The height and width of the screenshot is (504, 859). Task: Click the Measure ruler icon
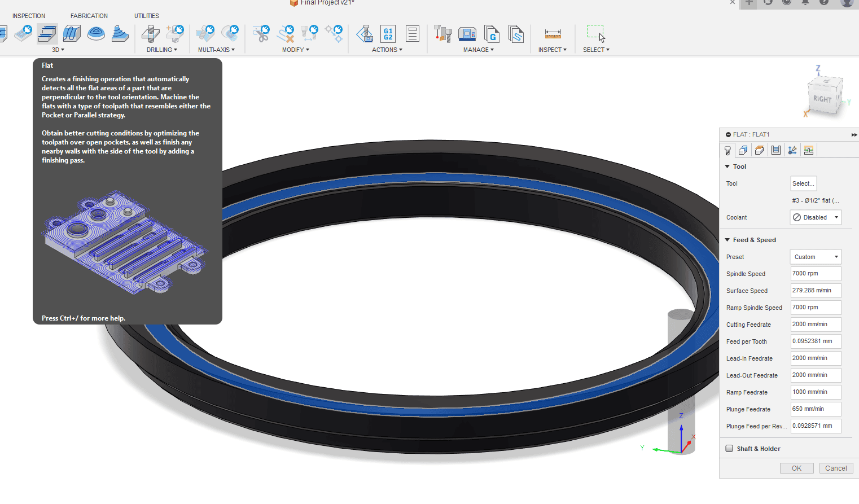[553, 34]
